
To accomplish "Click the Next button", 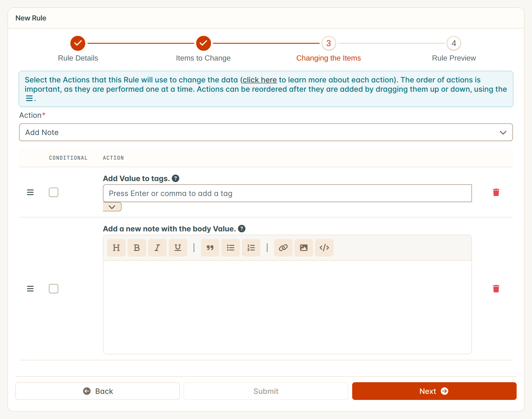I will [434, 391].
